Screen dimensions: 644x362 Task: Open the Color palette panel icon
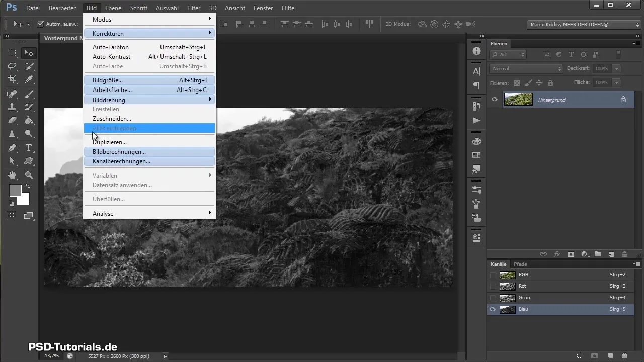click(x=476, y=141)
